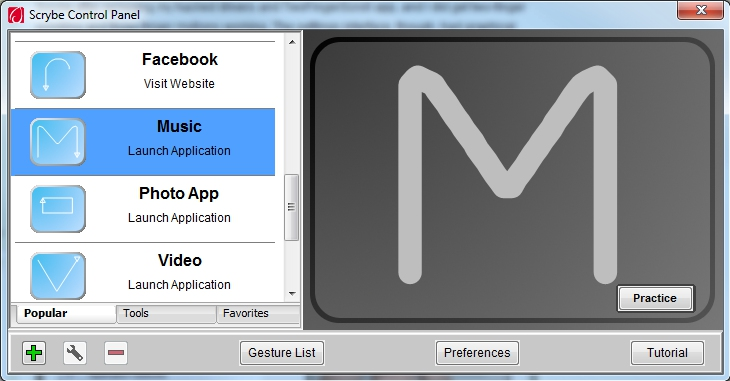Switch to the Tools tab

pyautogui.click(x=166, y=314)
